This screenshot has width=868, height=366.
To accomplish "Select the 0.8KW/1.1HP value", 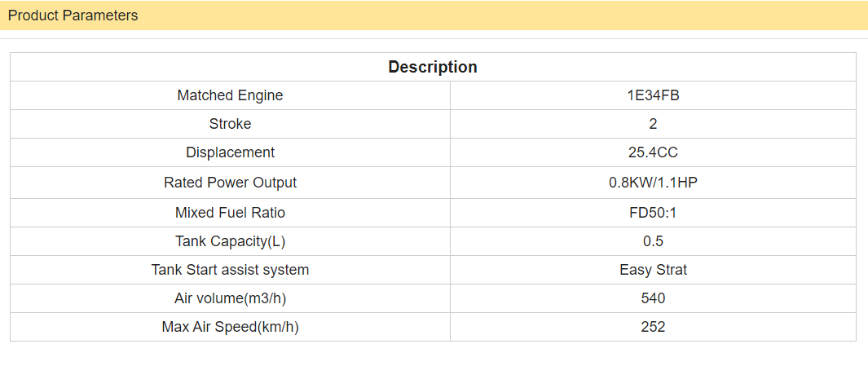I will [653, 183].
